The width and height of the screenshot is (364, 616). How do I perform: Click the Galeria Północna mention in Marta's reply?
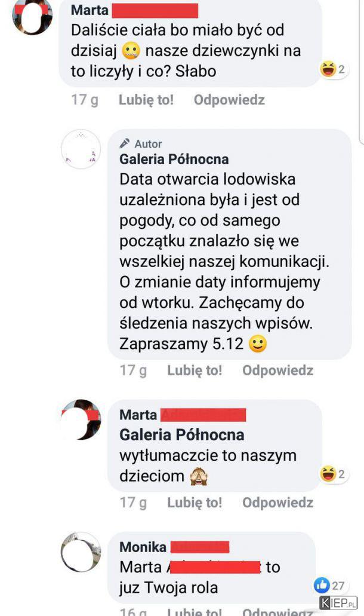tap(181, 434)
